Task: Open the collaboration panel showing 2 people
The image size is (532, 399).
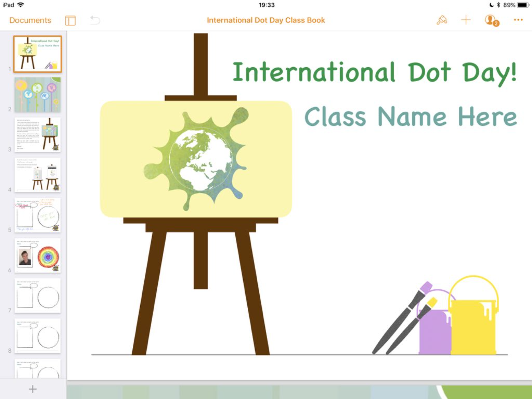Action: [x=491, y=20]
